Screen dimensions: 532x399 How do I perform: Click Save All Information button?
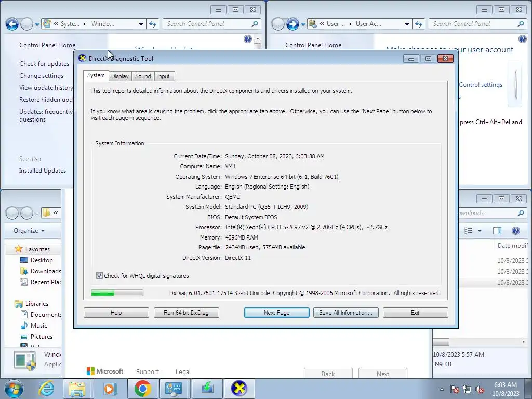pos(345,312)
